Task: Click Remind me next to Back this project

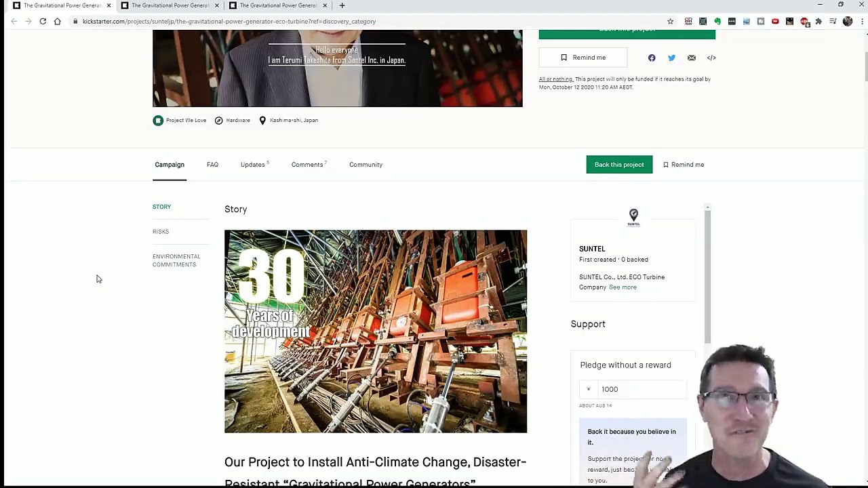Action: tap(684, 165)
